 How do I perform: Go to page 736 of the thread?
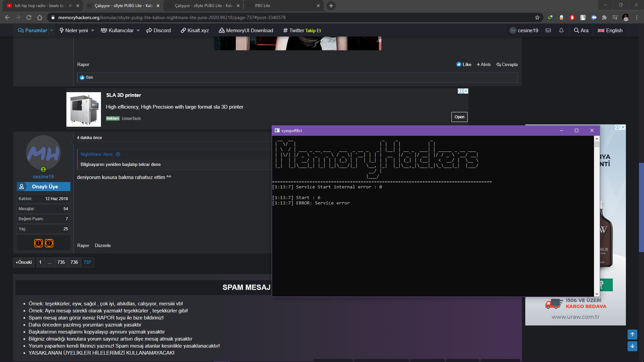coord(74,262)
